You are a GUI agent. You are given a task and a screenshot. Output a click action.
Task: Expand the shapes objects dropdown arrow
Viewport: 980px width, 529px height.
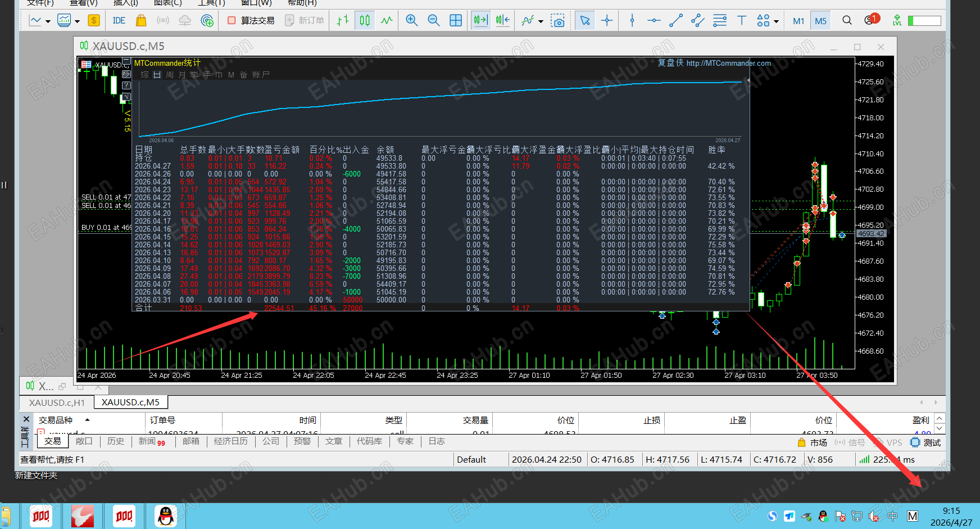coord(776,21)
